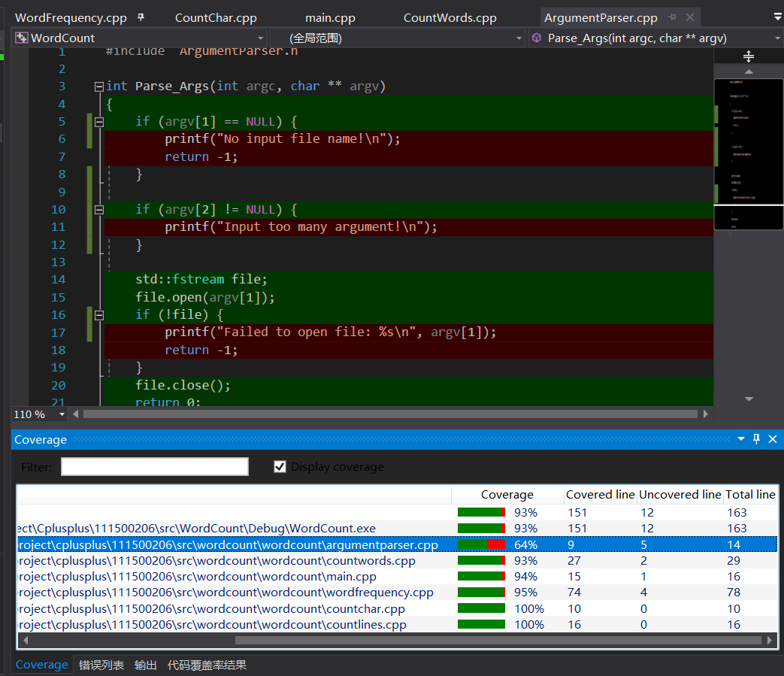The width and height of the screenshot is (784, 676).
Task: Click the editor scroll right arrow
Action: 706,414
